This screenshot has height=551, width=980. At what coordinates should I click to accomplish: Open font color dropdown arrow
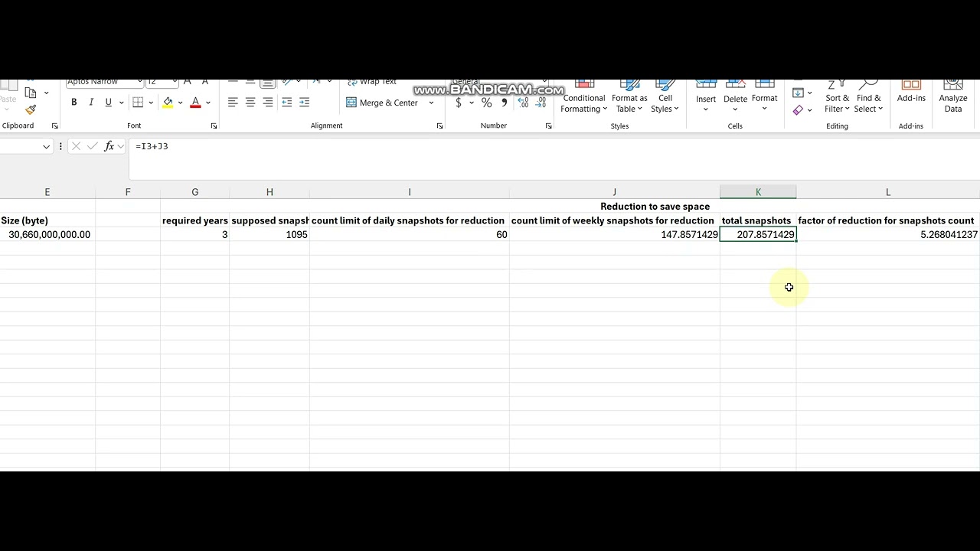click(207, 103)
